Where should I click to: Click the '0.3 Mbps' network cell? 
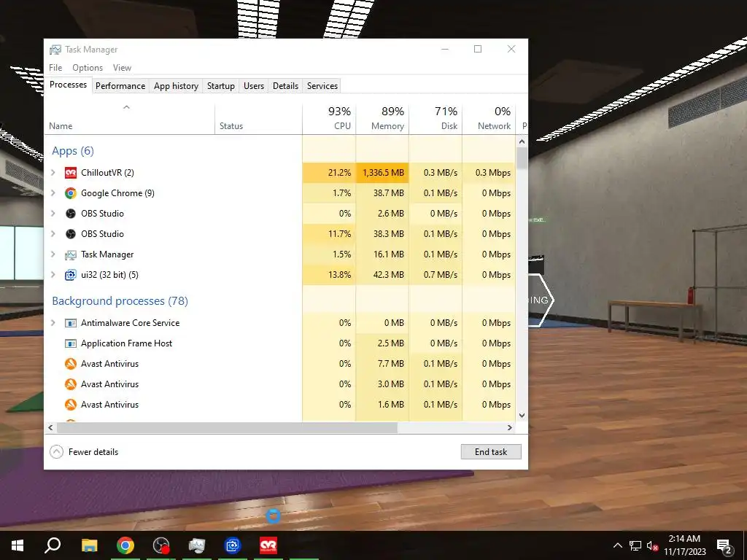pyautogui.click(x=489, y=173)
